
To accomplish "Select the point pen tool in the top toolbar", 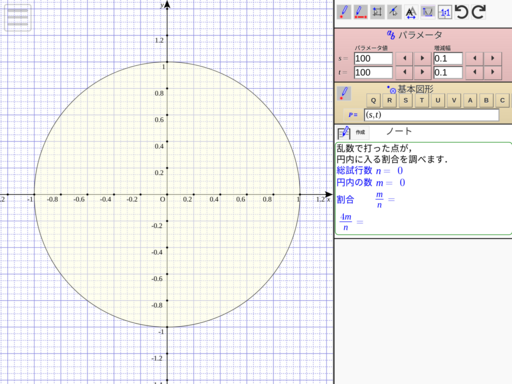I will (344, 12).
